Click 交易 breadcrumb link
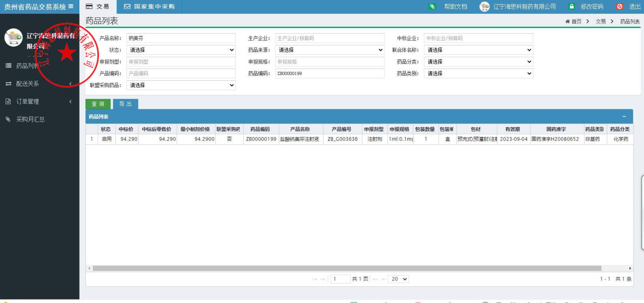Screen dimensions: 644x303 click(x=601, y=22)
